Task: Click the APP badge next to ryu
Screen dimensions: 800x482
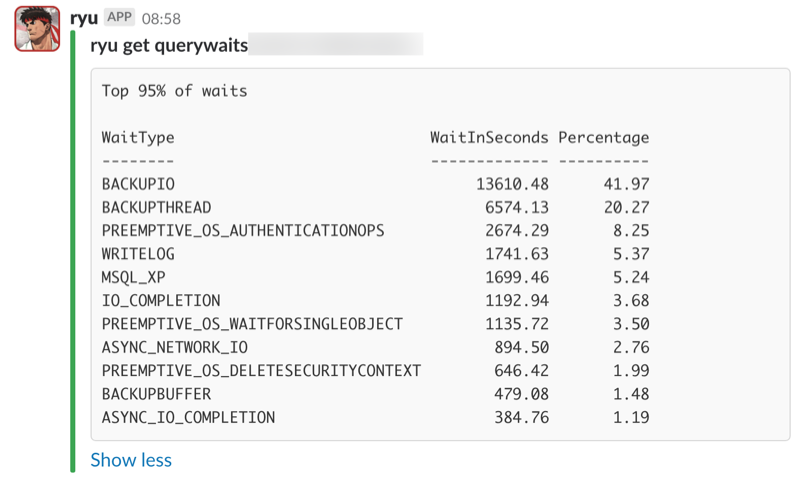Action: (x=119, y=17)
